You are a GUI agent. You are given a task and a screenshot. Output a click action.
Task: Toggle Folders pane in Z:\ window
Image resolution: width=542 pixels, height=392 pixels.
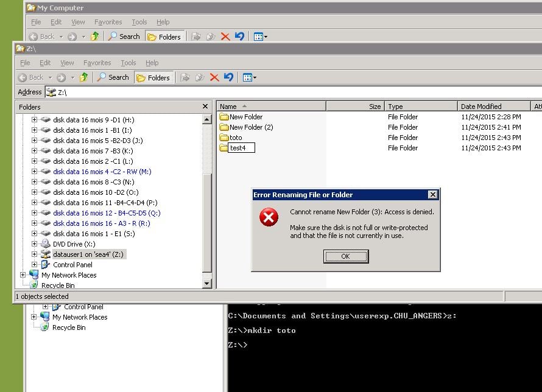point(153,78)
